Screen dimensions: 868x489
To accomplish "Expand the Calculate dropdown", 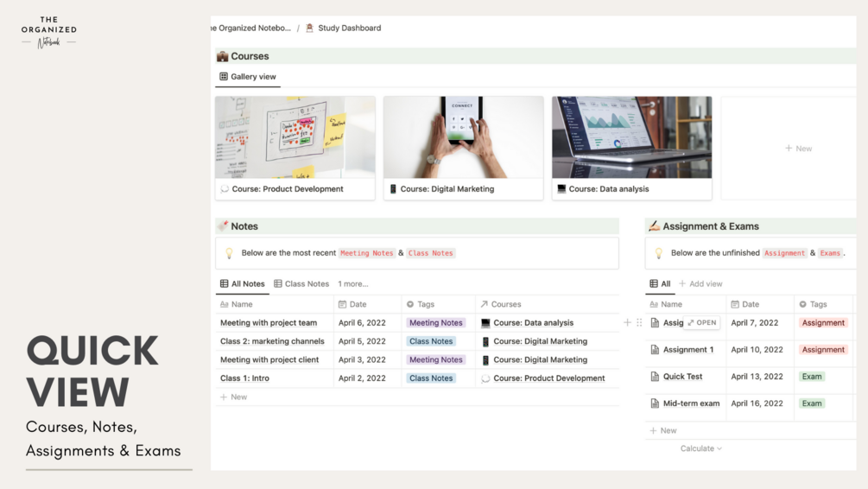I will (x=700, y=448).
